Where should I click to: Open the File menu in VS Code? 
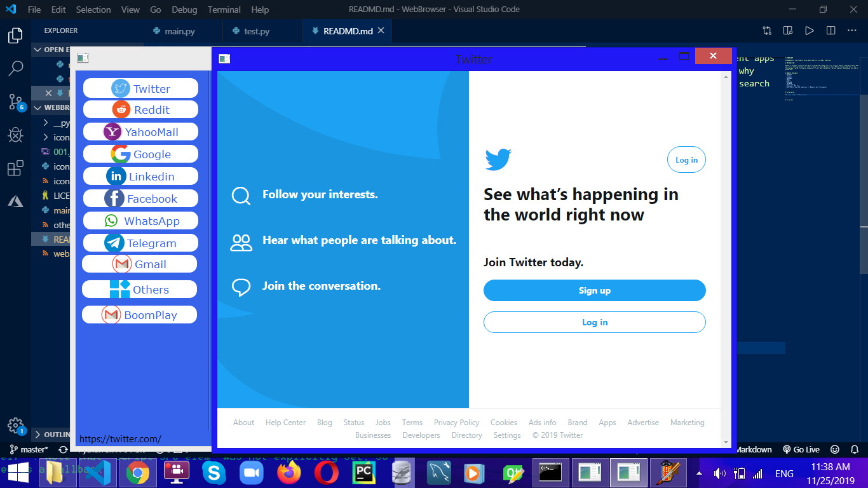[34, 10]
